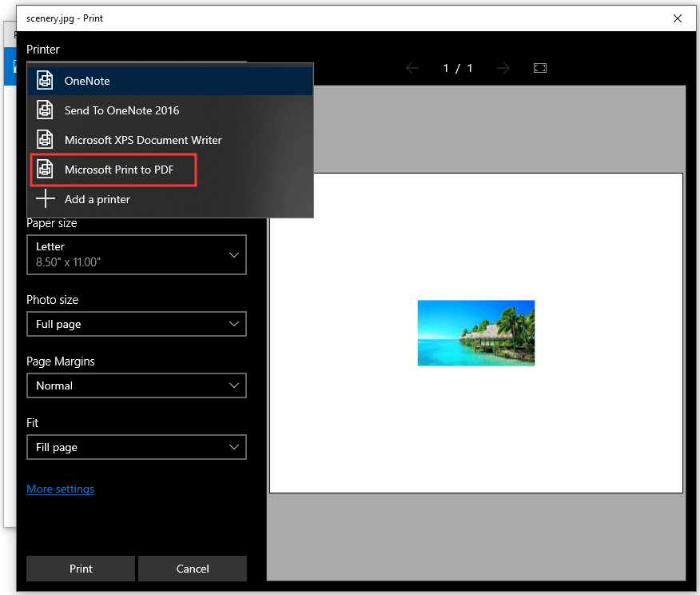The height and width of the screenshot is (595, 700).
Task: Click the fit-to-window icon near page counter
Action: [539, 68]
